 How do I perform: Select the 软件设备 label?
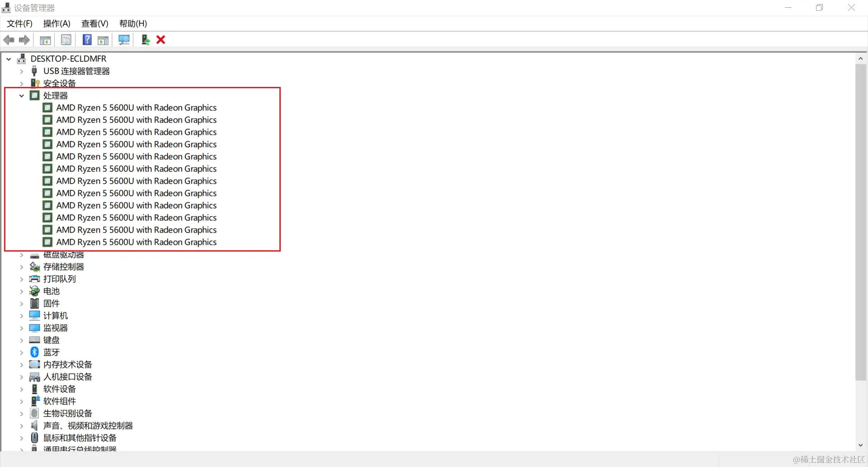coord(60,389)
